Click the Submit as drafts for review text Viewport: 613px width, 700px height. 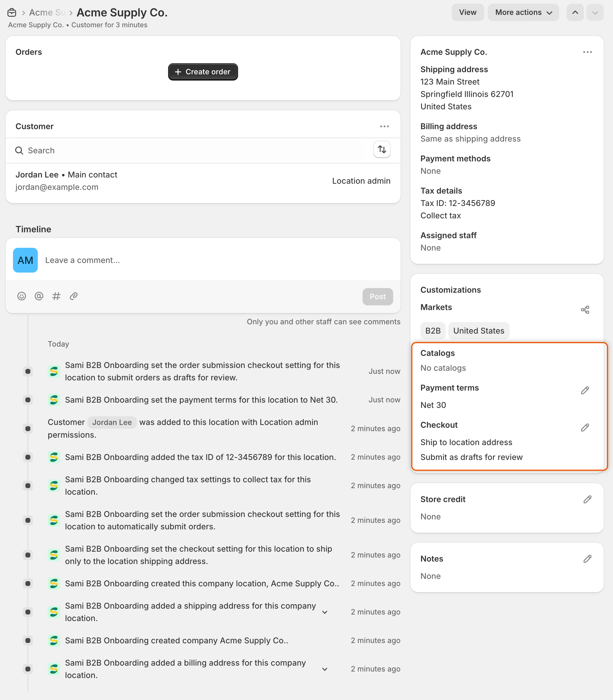(x=472, y=457)
